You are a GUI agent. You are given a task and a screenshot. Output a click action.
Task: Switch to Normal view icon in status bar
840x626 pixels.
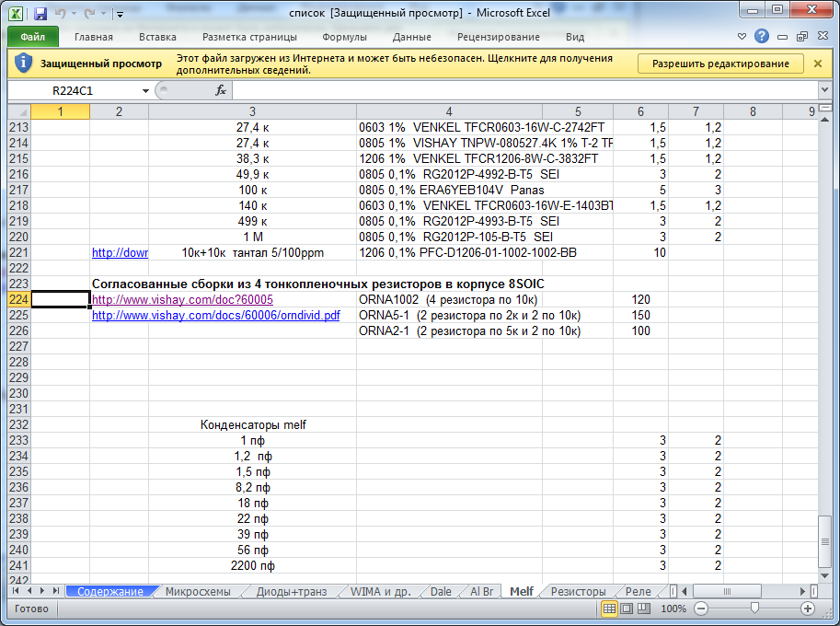pos(610,609)
